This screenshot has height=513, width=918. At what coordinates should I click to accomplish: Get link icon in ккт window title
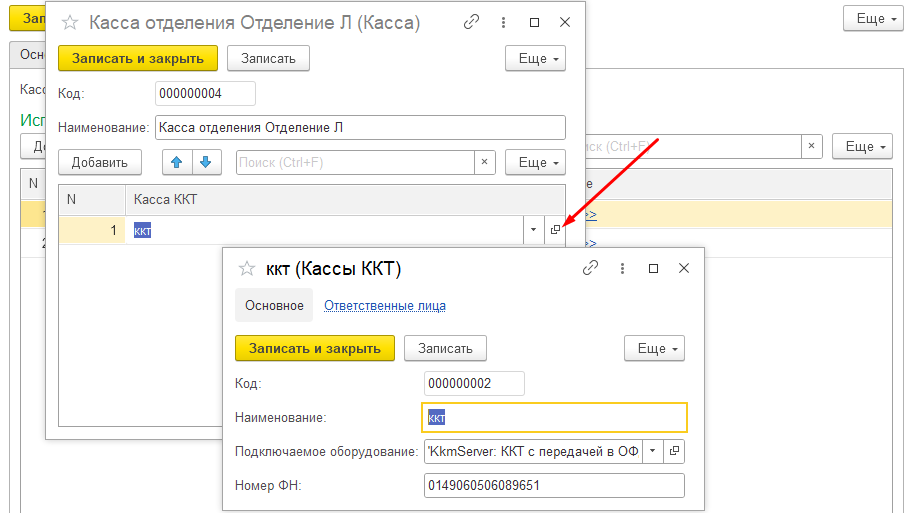pyautogui.click(x=590, y=268)
